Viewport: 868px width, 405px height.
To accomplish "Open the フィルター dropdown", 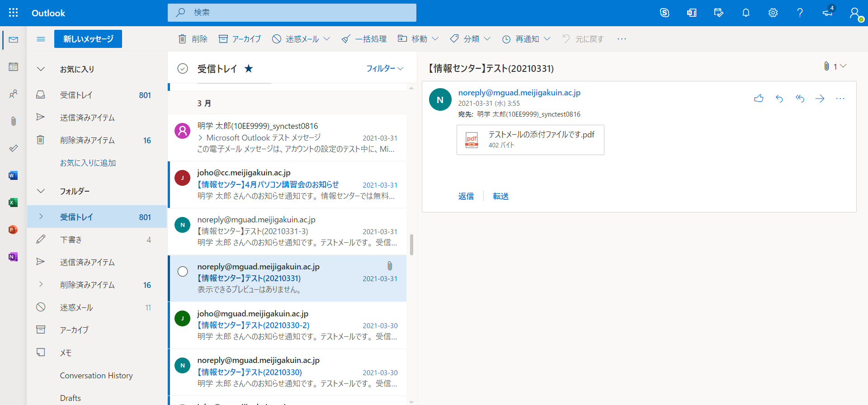I will click(x=384, y=69).
